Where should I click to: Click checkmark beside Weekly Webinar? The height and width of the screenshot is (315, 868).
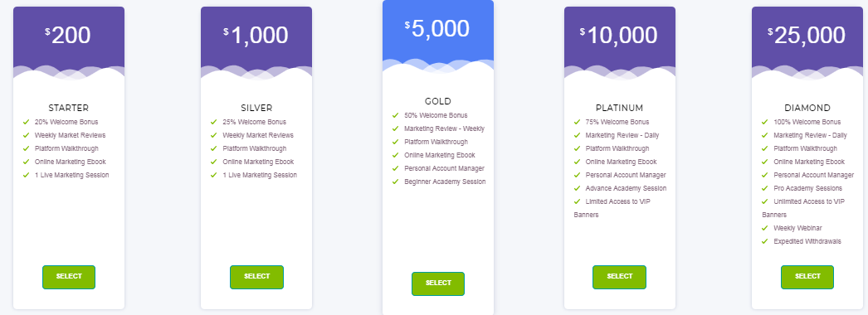[764, 228]
